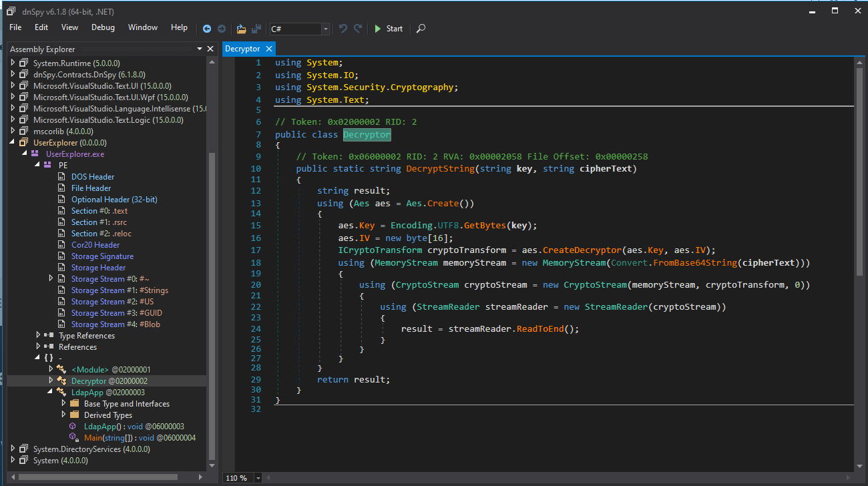Select Main(string[]) method in tree

140,437
